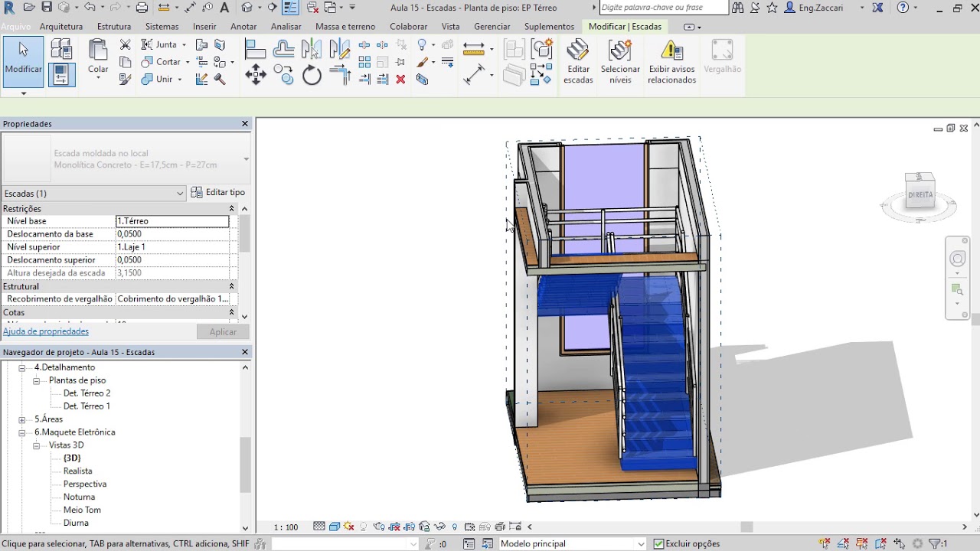Click the Cut to clipboard scissors icon

click(x=126, y=45)
